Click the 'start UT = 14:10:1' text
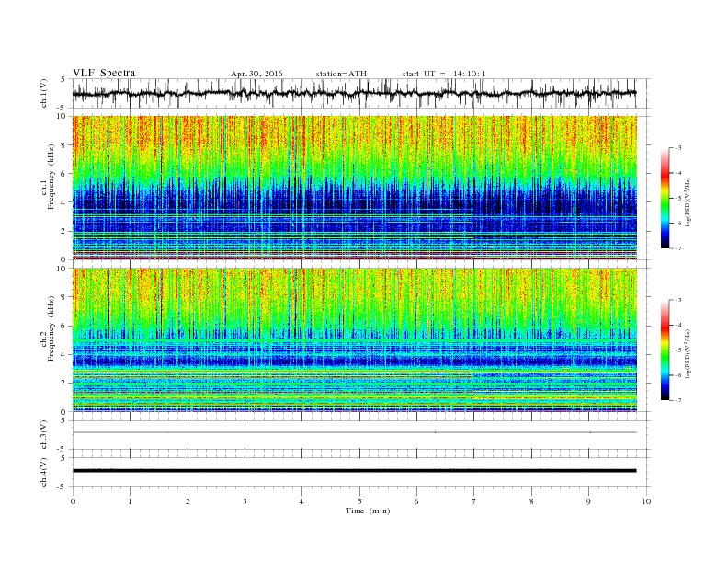Viewport: 728px width, 563px height. click(444, 74)
